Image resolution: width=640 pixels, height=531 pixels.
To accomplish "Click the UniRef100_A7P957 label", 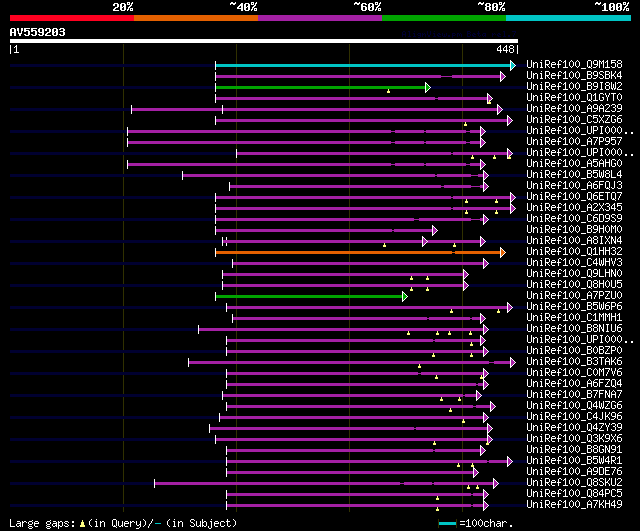I will click(574, 142).
